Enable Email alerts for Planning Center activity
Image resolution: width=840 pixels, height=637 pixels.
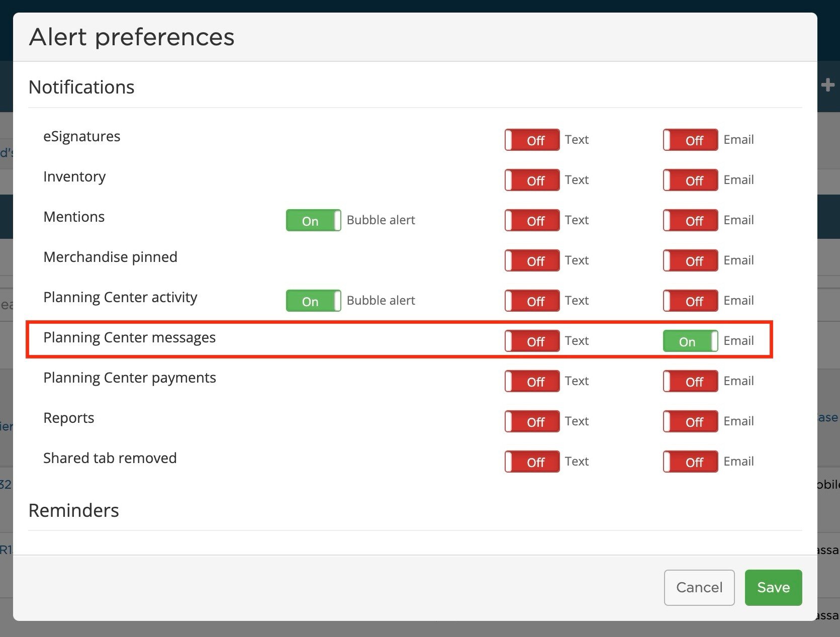pyautogui.click(x=690, y=301)
